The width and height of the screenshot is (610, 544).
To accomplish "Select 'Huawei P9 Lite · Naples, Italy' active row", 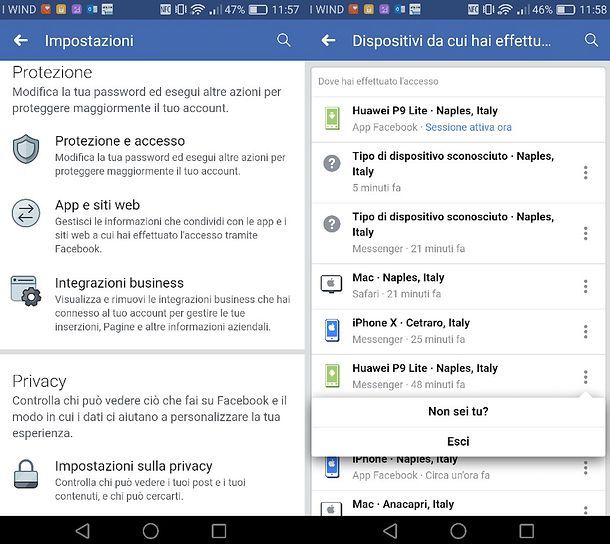I will click(x=458, y=119).
